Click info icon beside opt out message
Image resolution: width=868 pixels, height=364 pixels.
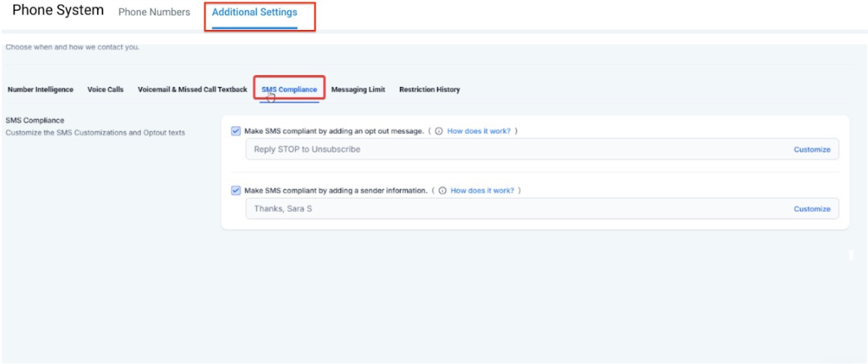tap(439, 131)
